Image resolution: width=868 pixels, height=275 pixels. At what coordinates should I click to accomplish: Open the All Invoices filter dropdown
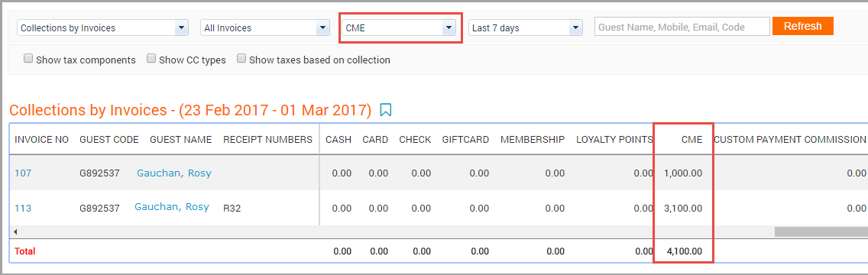(x=265, y=27)
